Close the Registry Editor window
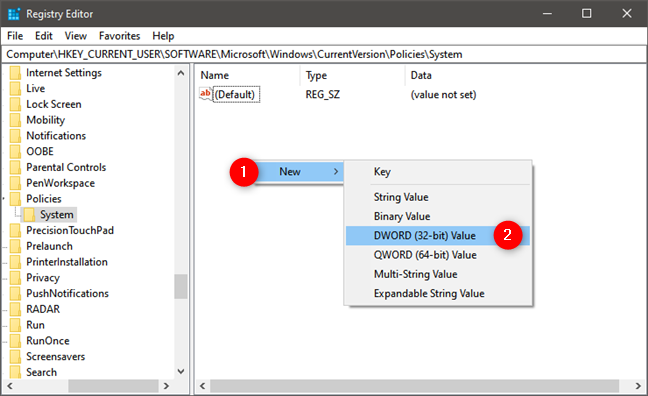The image size is (648, 396). pos(627,14)
